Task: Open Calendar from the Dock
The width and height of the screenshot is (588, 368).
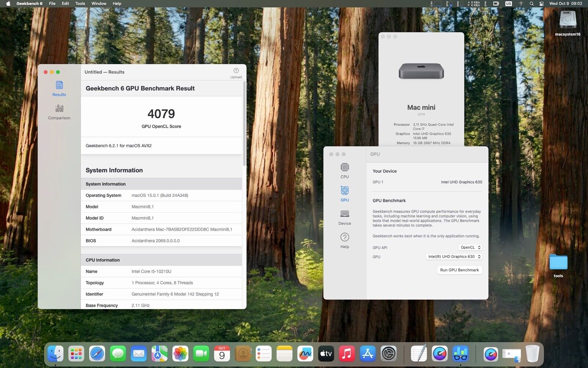Action: (x=222, y=354)
